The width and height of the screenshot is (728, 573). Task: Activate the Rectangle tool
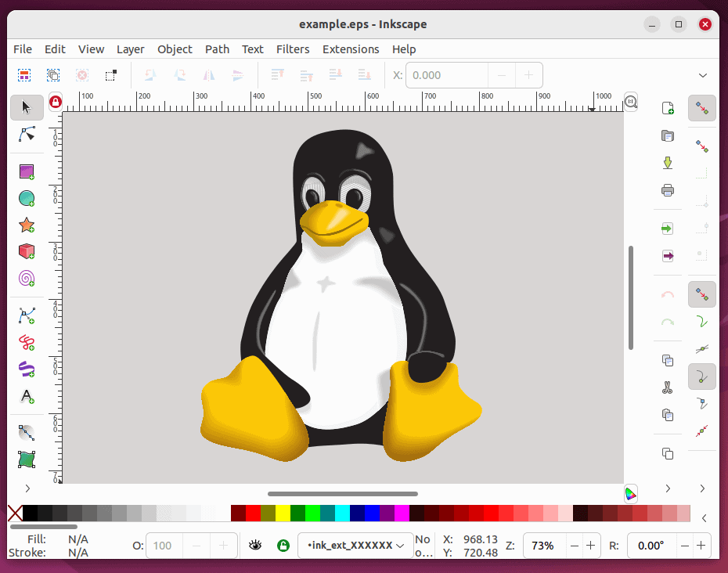coord(26,171)
